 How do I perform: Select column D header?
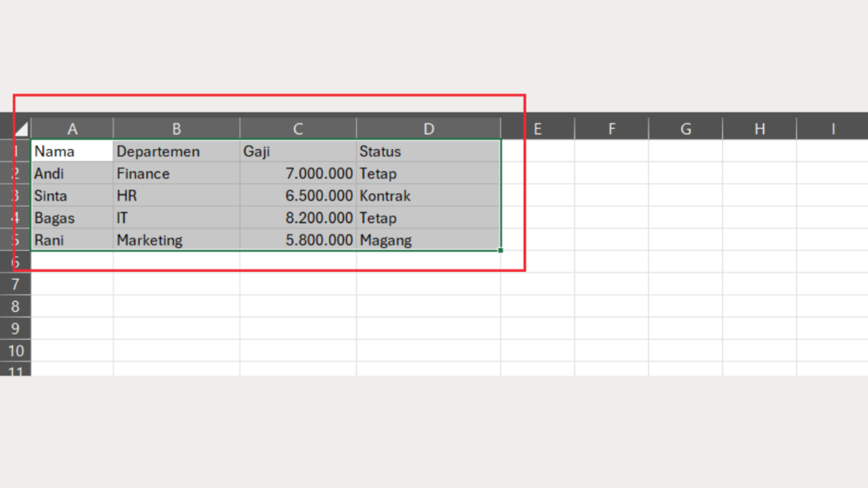tap(428, 129)
